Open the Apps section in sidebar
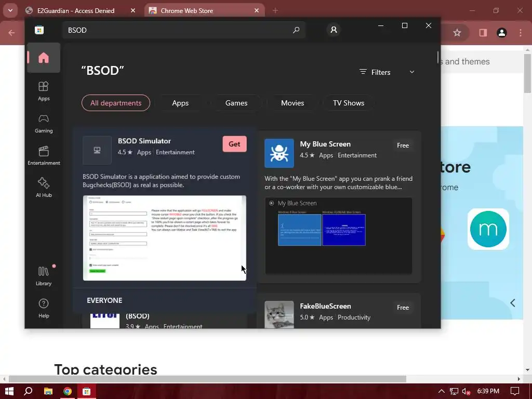 [44, 91]
